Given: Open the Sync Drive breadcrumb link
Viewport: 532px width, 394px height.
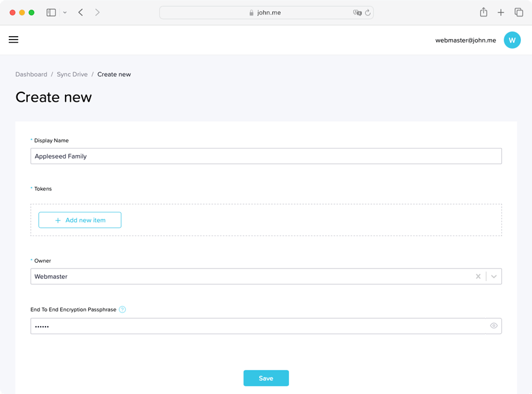Looking at the screenshot, I should [72, 74].
